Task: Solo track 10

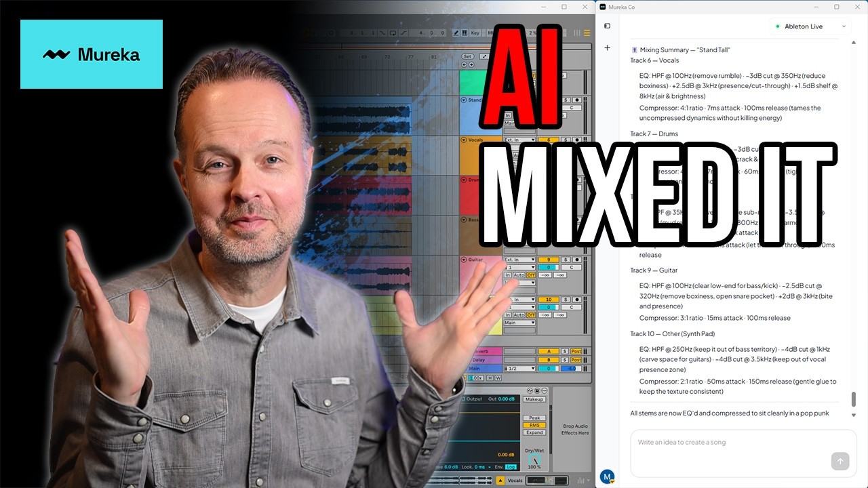Action: [x=566, y=300]
